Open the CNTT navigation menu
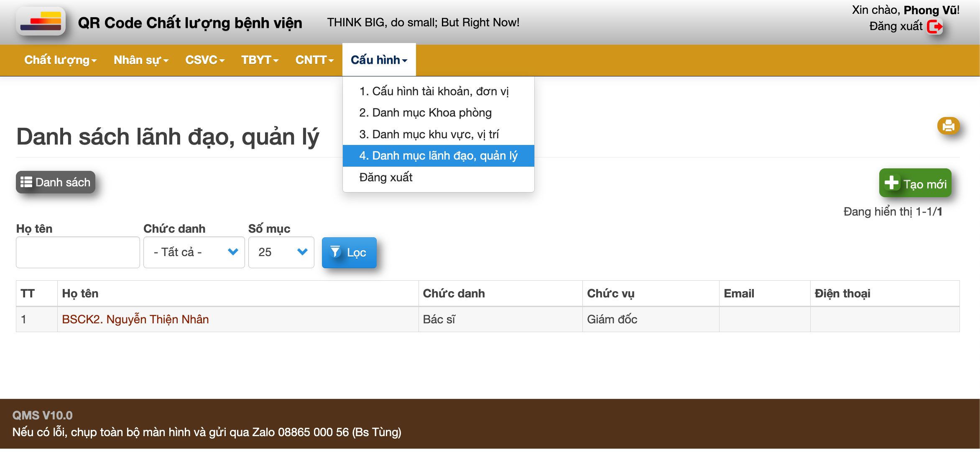The width and height of the screenshot is (980, 452). pyautogui.click(x=314, y=60)
